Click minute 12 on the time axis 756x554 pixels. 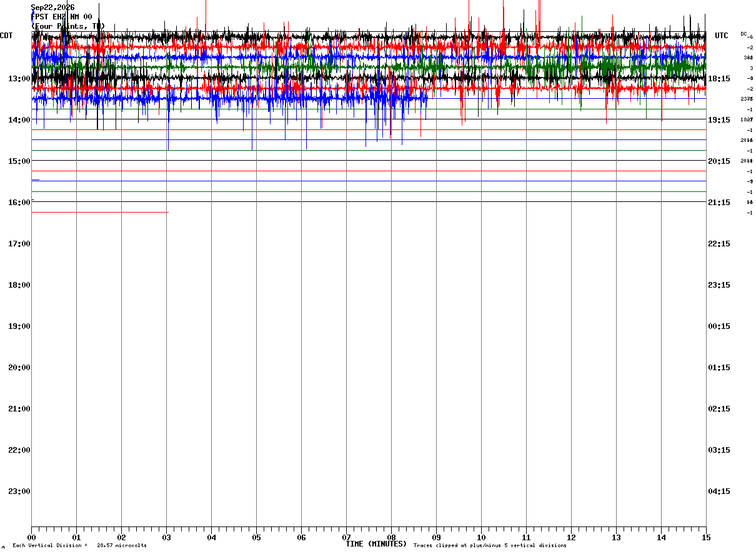(571, 537)
